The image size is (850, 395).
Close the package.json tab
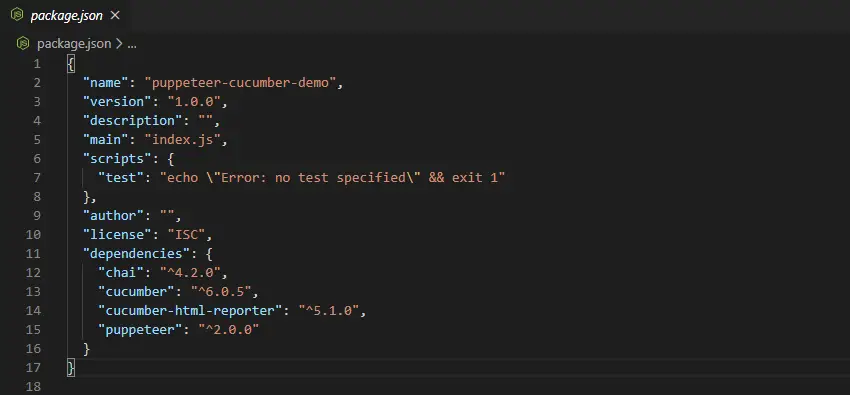[115, 16]
